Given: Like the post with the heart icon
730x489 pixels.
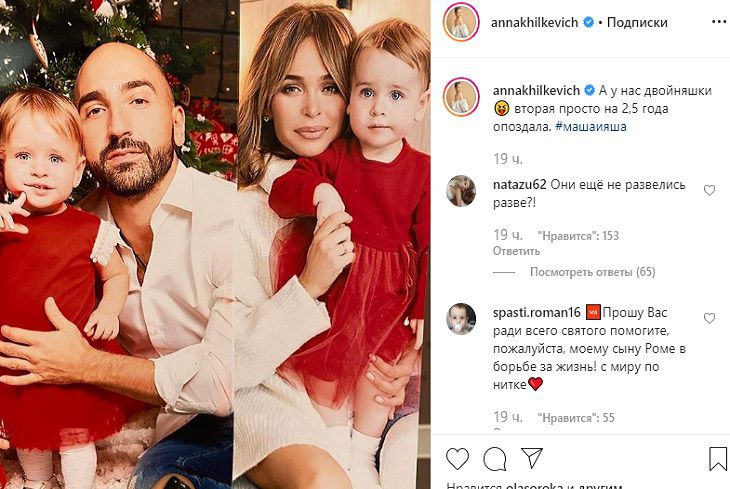Looking at the screenshot, I should point(457,459).
